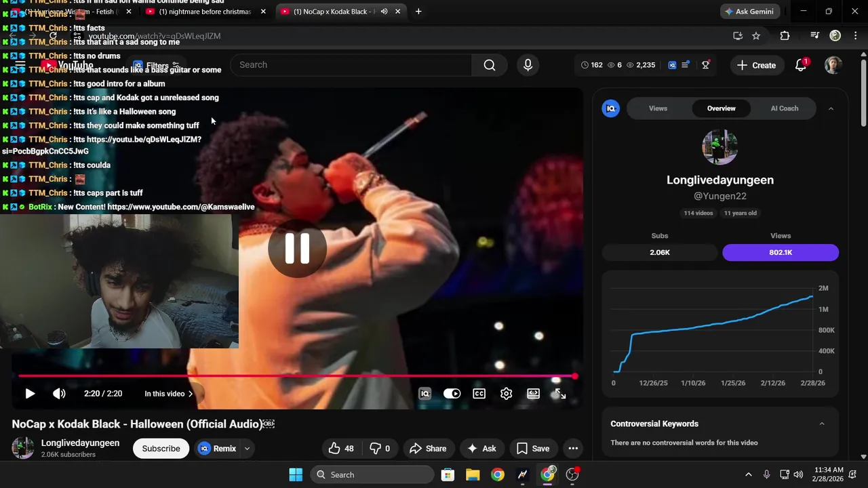Viewport: 868px width, 488px height.
Task: Click the Create button
Action: pos(756,65)
